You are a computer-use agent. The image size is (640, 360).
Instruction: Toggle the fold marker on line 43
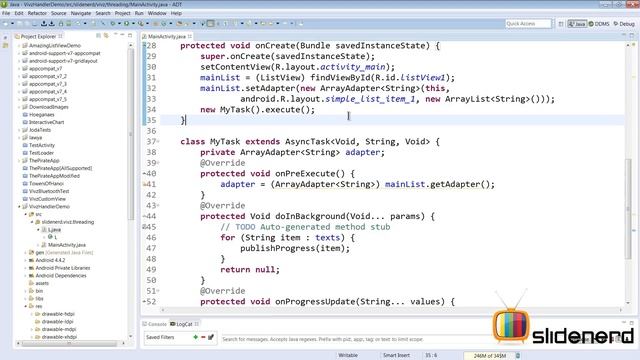click(x=158, y=206)
